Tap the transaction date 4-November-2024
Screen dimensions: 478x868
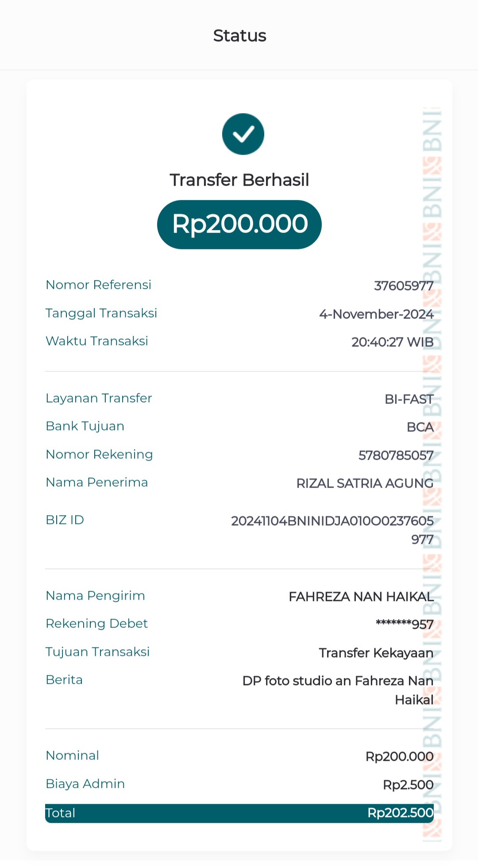pos(376,314)
